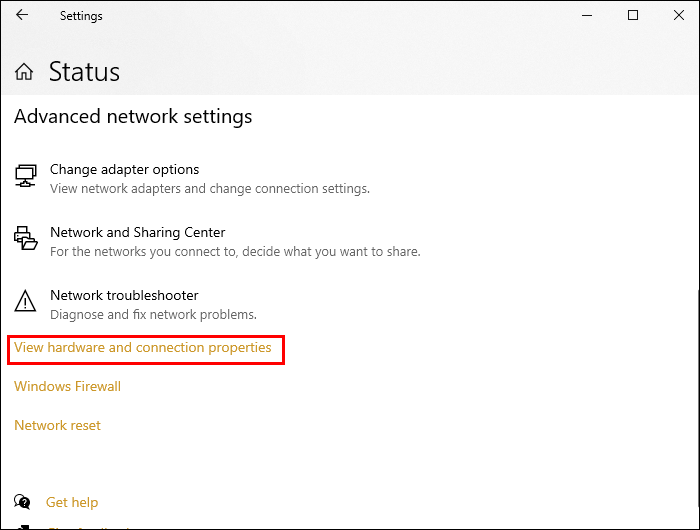Click the Network and Sharing Center printer icon

26,240
